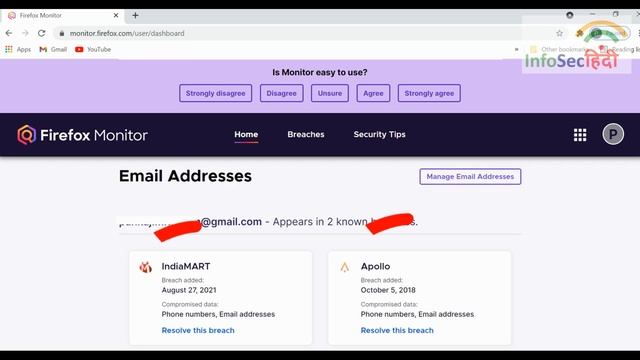Image resolution: width=640 pixels, height=360 pixels.
Task: Select the Firefox Monitor browser tab
Action: [63, 16]
